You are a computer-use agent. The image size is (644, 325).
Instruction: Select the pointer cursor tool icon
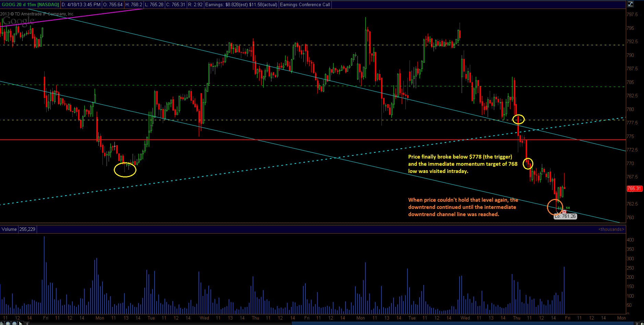coord(21,323)
